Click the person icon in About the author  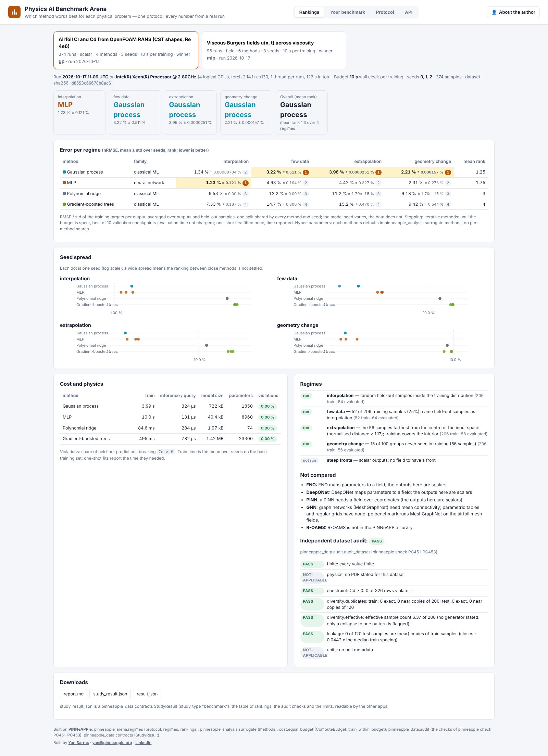click(x=494, y=12)
